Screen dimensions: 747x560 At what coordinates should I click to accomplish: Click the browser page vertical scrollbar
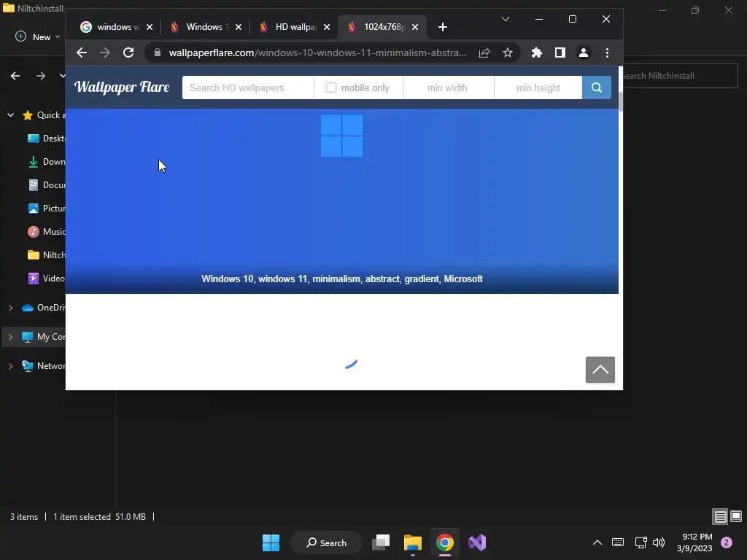click(x=621, y=101)
